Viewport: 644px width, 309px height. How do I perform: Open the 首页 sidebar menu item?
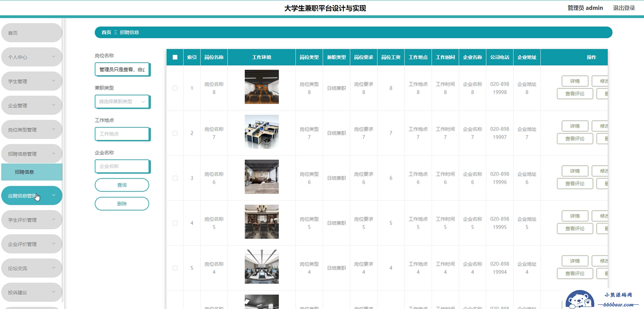(32, 33)
